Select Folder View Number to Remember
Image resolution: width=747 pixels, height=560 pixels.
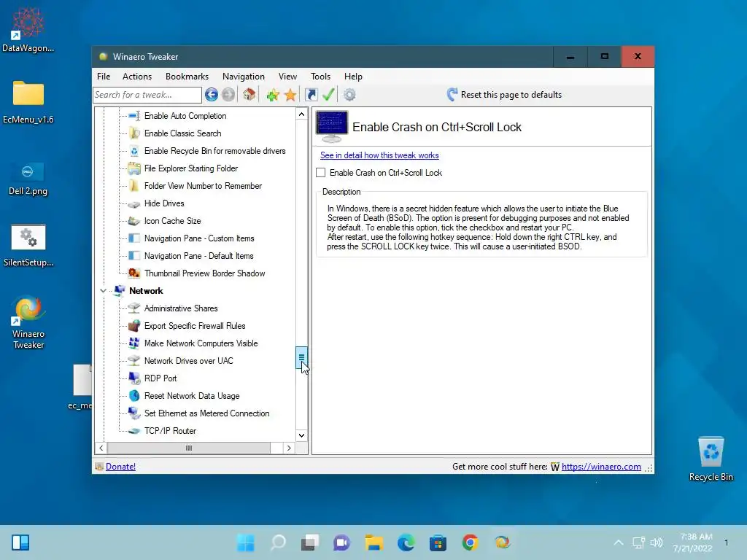[x=203, y=186]
